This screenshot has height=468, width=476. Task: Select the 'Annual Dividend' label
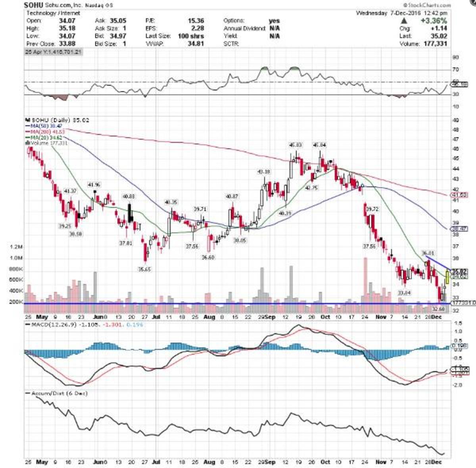click(x=244, y=29)
